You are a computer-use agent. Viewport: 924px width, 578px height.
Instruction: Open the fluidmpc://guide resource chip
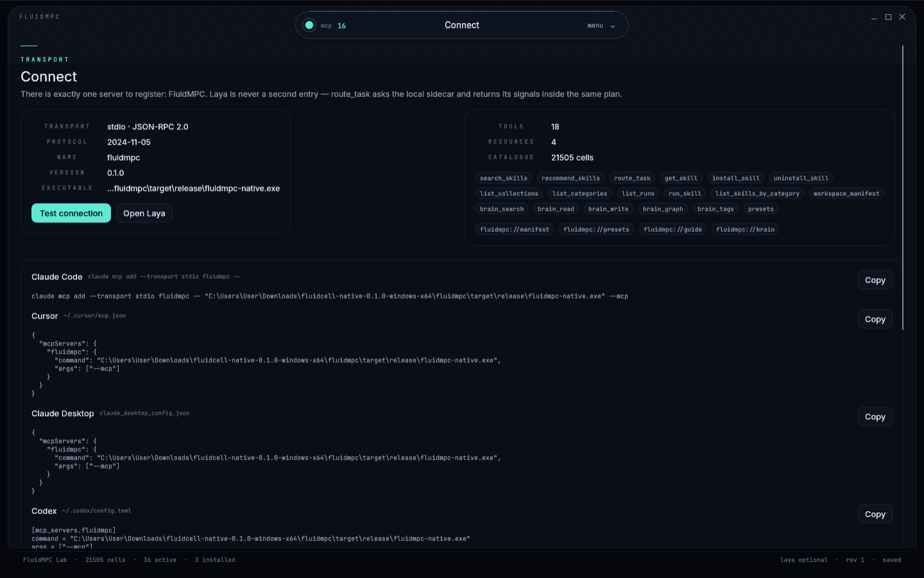pyautogui.click(x=673, y=230)
